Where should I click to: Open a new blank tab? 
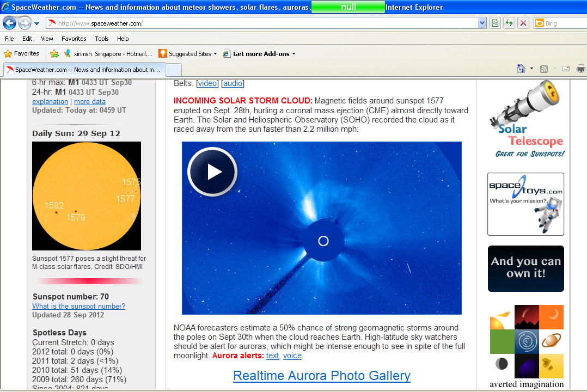(174, 70)
